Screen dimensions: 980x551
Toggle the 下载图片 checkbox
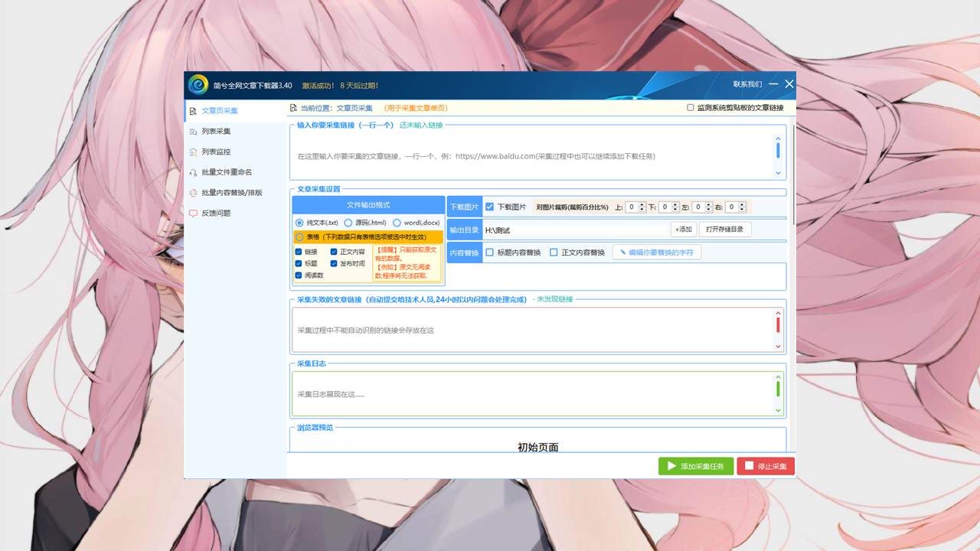[490, 207]
